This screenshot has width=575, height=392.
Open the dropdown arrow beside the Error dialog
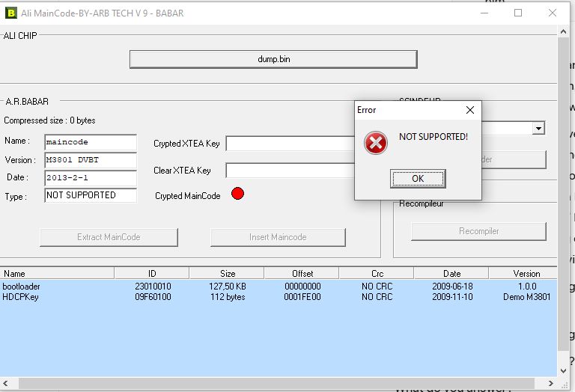point(538,128)
